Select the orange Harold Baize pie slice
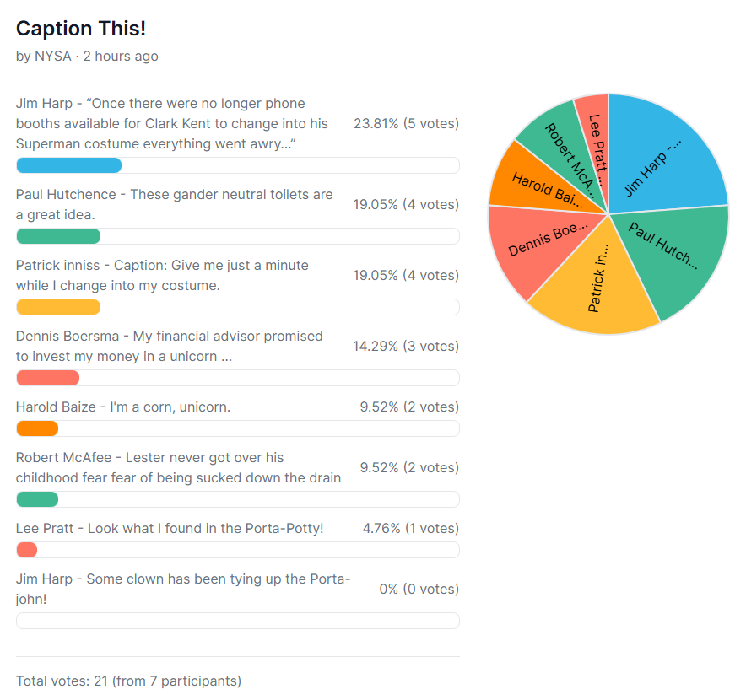 [540, 186]
